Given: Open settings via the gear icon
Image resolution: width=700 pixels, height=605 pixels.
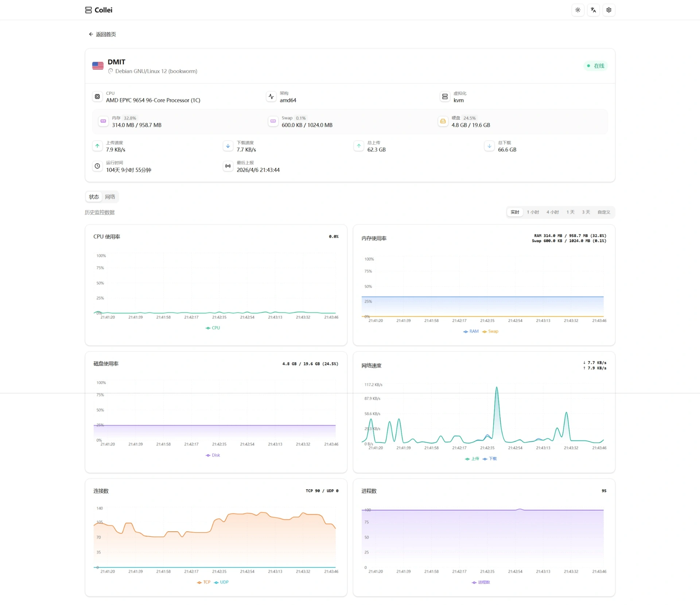Looking at the screenshot, I should click(608, 10).
